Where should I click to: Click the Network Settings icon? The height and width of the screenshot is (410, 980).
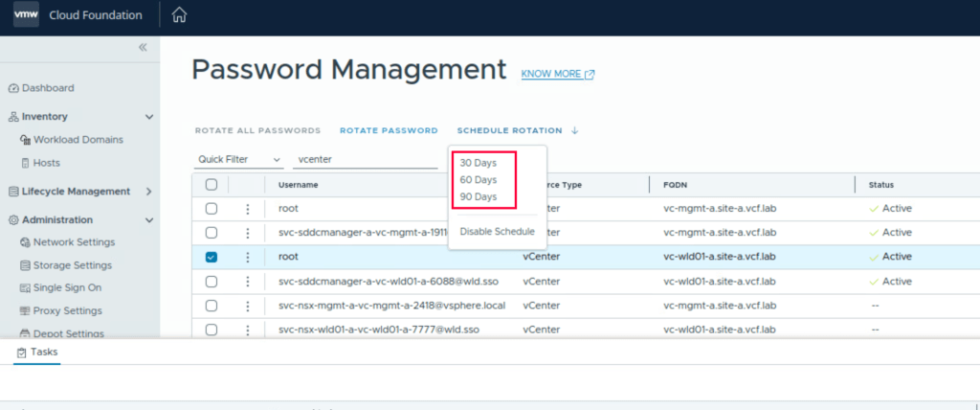click(26, 243)
